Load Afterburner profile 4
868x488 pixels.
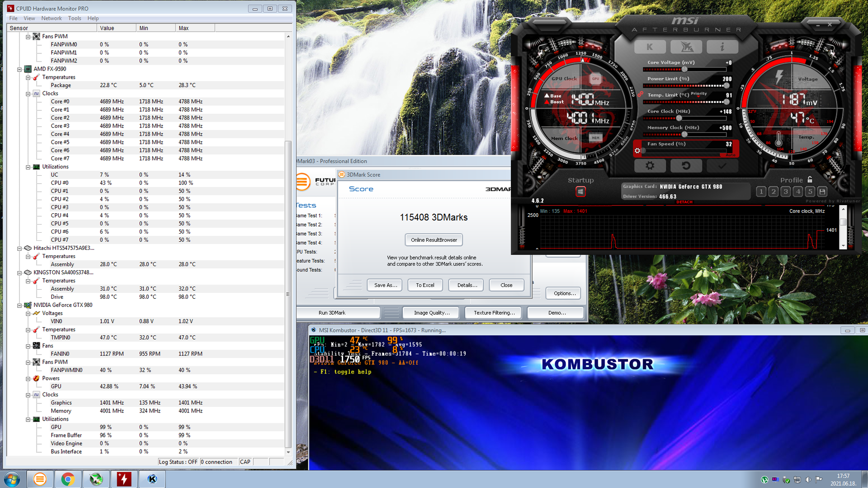798,192
